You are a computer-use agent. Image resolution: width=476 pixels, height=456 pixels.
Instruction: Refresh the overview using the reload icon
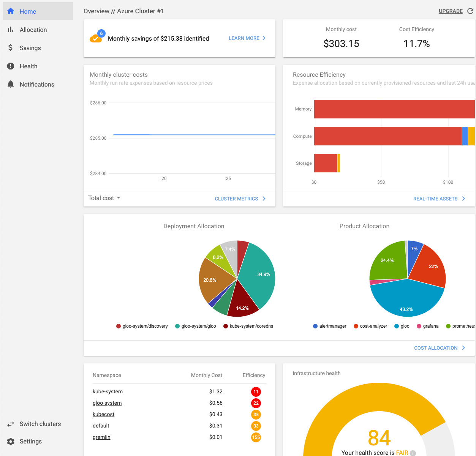470,11
